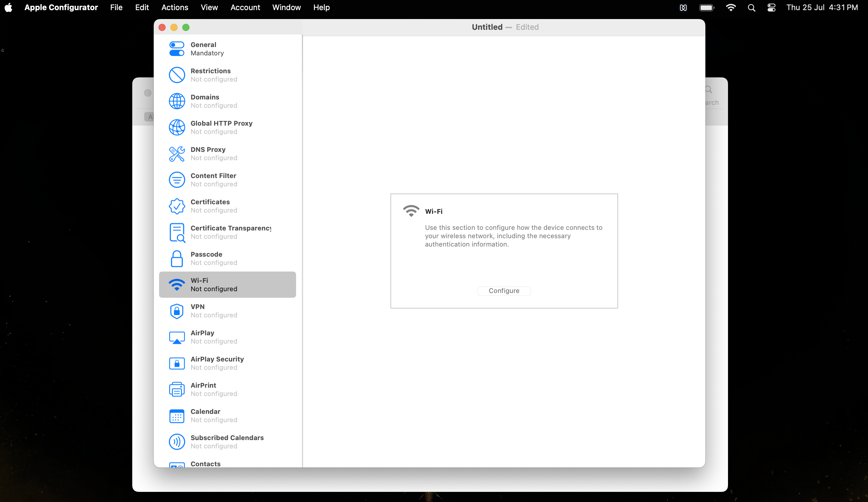This screenshot has width=868, height=502.
Task: Click the Untitled document title
Action: (487, 27)
